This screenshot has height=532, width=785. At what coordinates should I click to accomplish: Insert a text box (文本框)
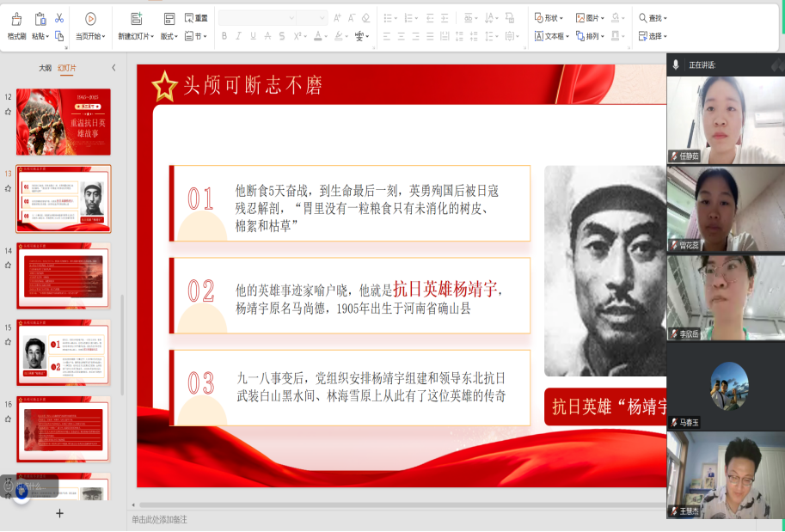pyautogui.click(x=549, y=36)
